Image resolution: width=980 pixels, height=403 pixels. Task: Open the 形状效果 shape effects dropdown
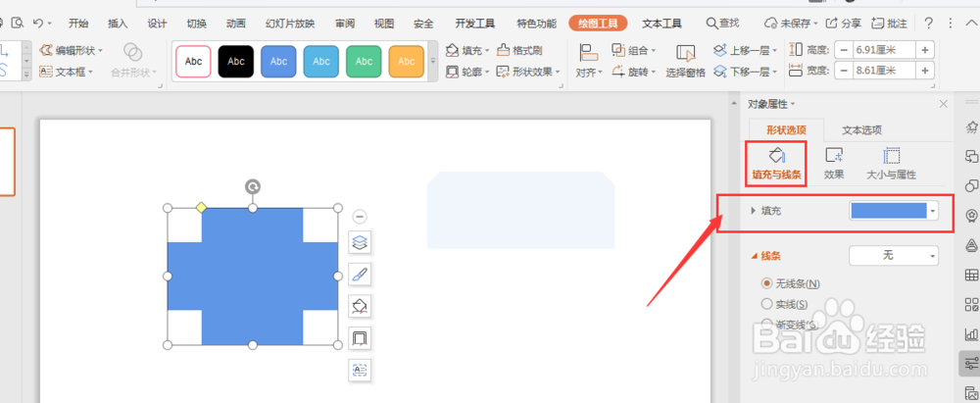coord(527,72)
